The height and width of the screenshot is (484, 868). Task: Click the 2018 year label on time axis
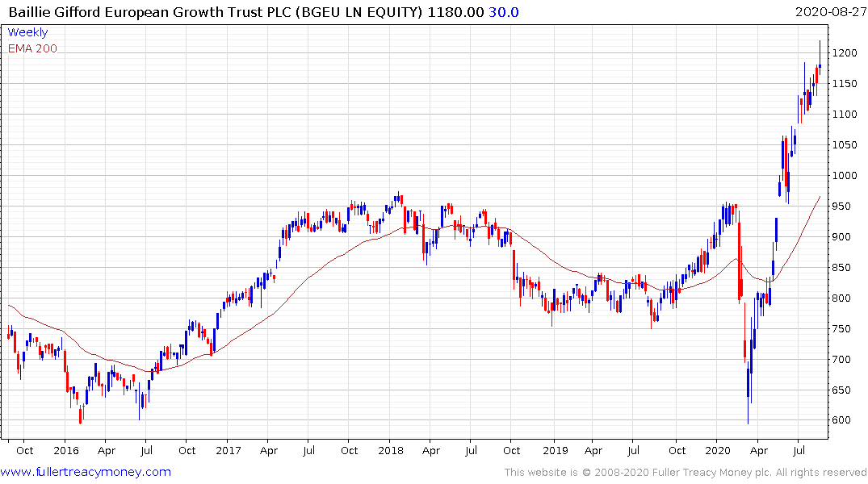391,451
